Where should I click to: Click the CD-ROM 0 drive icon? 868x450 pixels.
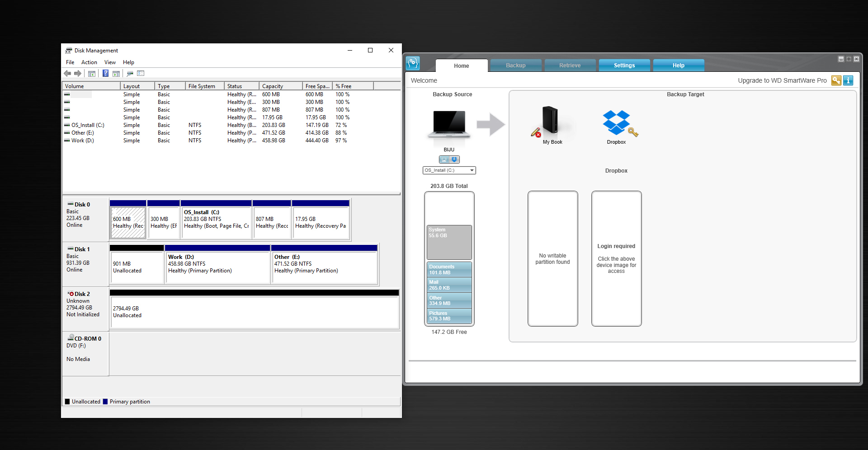coord(71,337)
